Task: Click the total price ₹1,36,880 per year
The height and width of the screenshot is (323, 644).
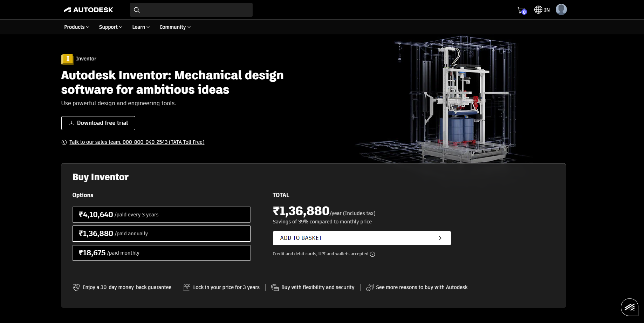Action: (x=324, y=211)
